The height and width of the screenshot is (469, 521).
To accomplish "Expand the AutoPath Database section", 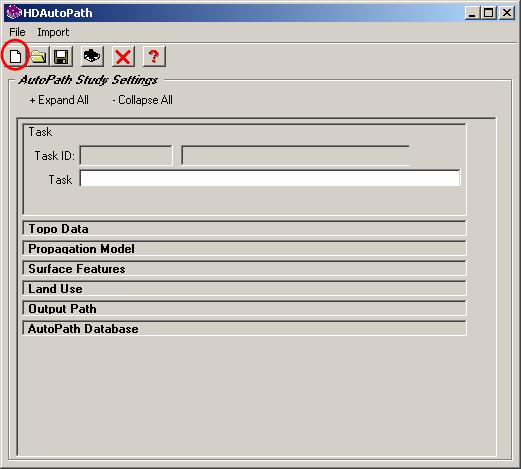I will 244,329.
